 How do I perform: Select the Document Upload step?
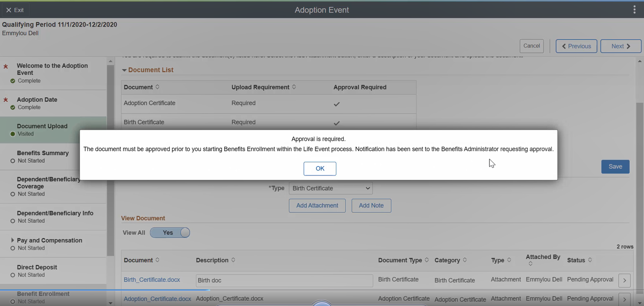[x=53, y=130]
